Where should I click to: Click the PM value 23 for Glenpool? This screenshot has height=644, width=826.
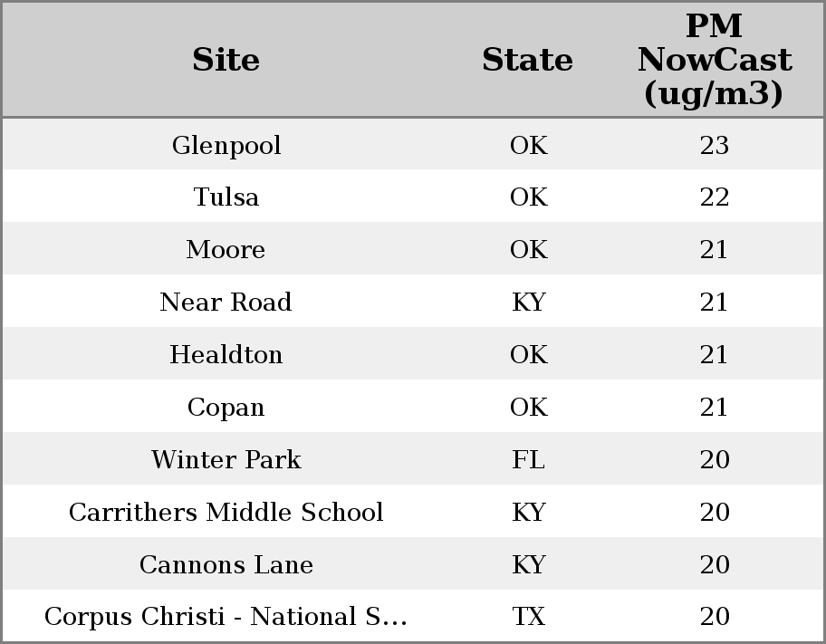pos(714,145)
